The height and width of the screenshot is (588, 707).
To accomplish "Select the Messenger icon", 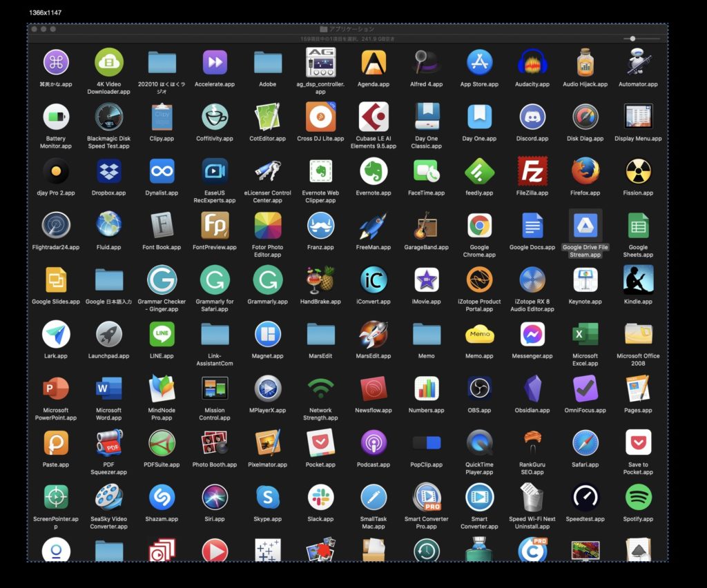I will (532, 334).
